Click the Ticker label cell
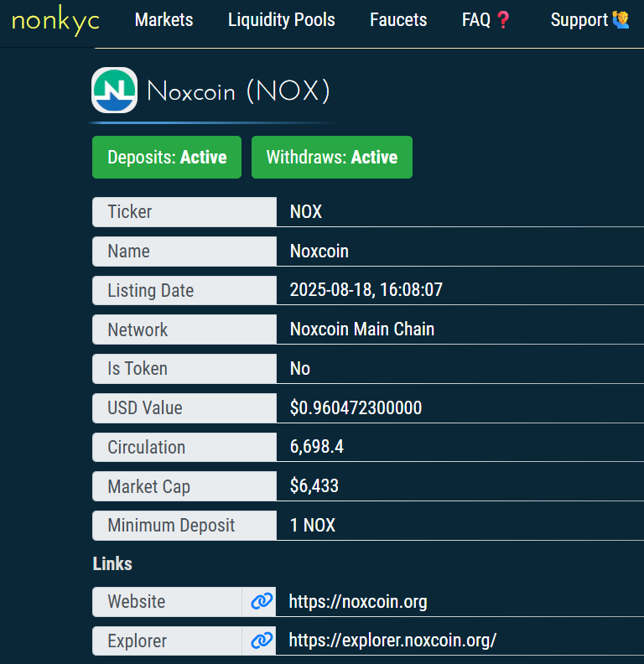 pos(184,212)
